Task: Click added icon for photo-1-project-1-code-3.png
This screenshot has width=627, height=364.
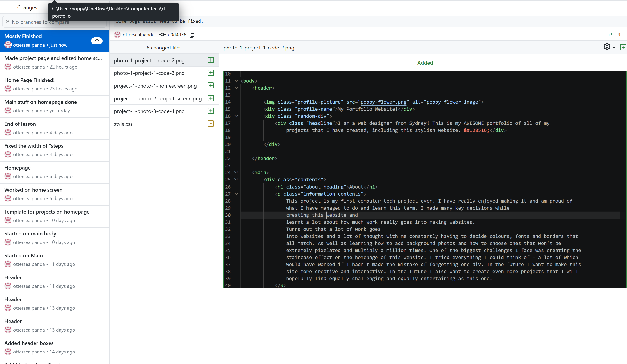Action: click(x=211, y=73)
